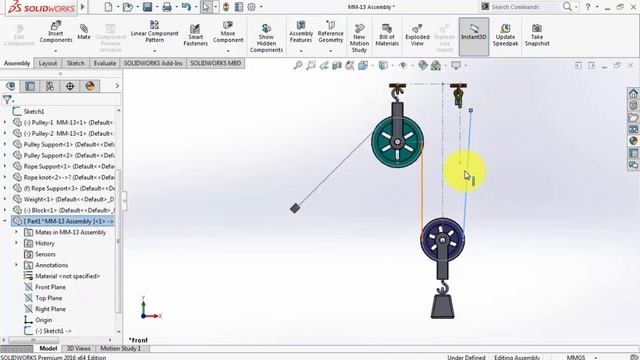Viewport: 640px width, 360px height.
Task: Click the Exploded View tool
Action: 417,35
